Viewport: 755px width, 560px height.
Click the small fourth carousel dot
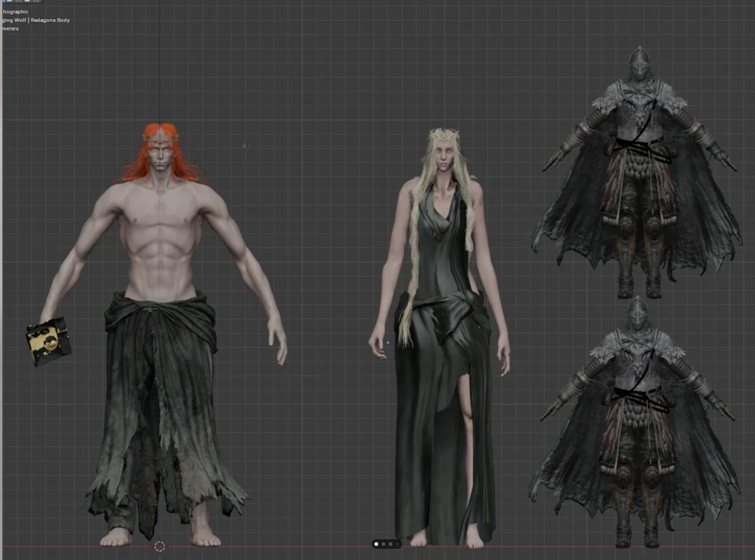pos(398,544)
